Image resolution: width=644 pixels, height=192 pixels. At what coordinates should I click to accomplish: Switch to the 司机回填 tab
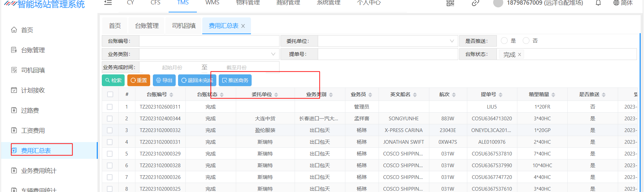click(x=184, y=26)
